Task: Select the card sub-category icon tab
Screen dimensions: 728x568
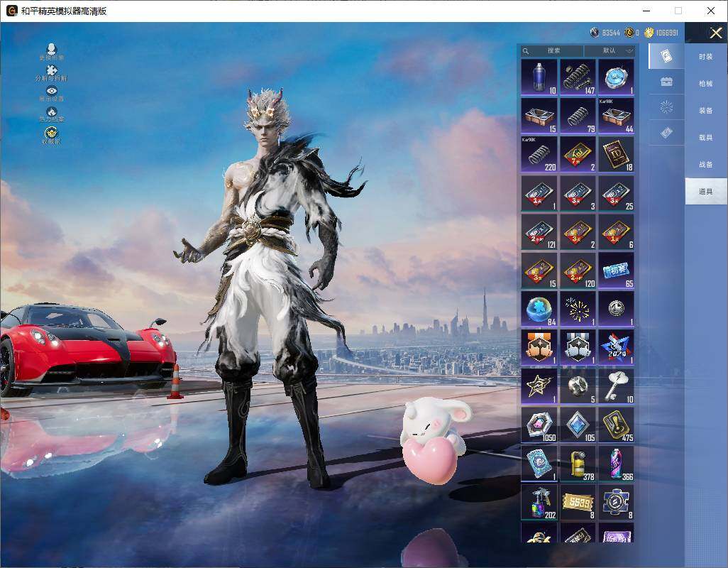Action: pyautogui.click(x=666, y=56)
